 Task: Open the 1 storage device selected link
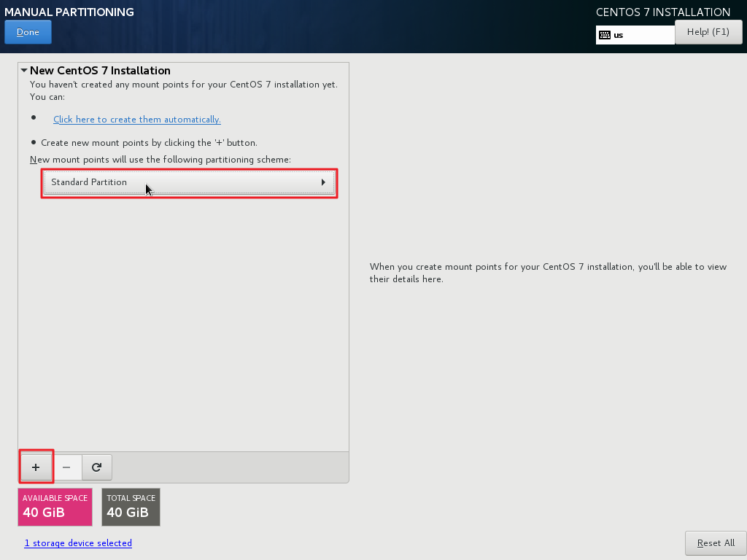point(78,542)
